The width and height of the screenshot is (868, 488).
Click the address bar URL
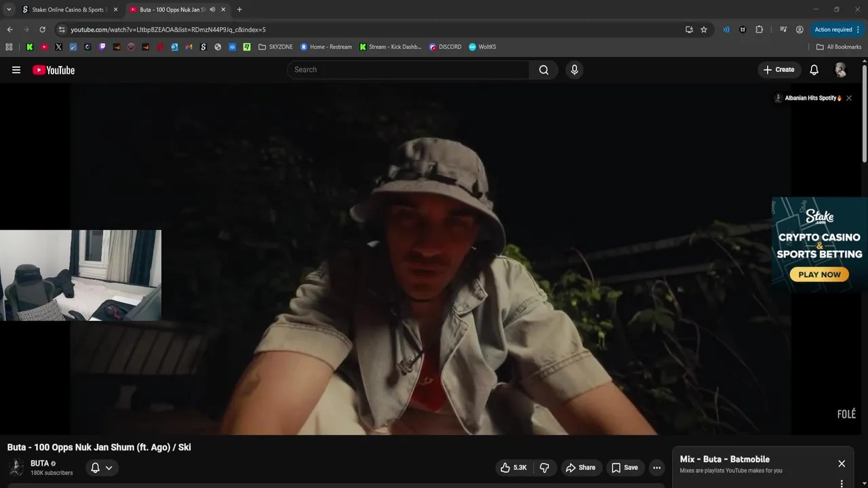pos(168,30)
